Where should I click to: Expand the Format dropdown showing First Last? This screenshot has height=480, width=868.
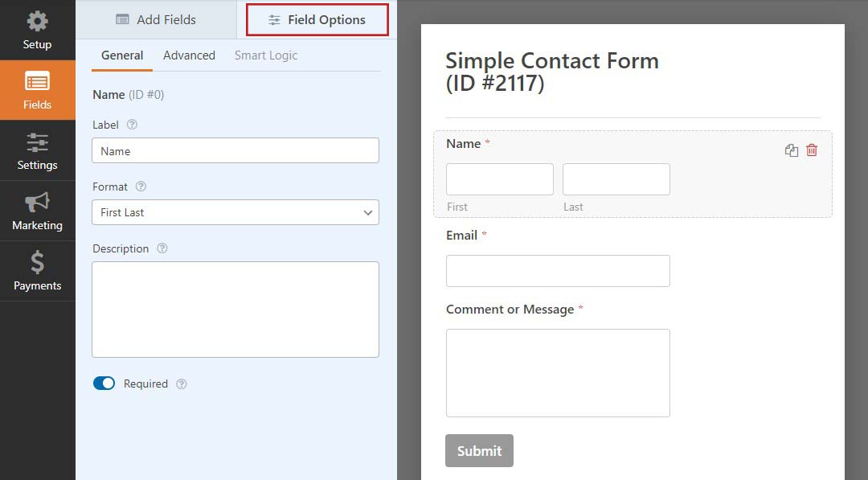pos(235,212)
